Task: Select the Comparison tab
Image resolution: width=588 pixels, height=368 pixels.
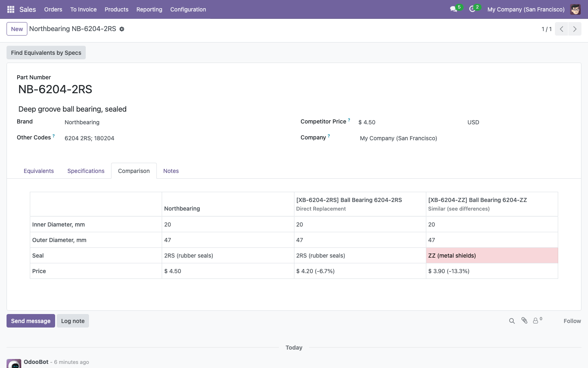Action: [134, 171]
